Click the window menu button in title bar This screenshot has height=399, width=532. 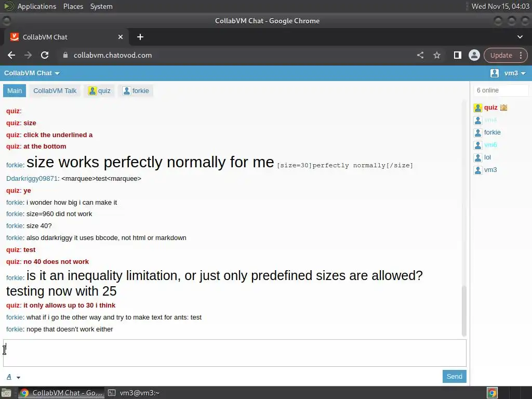click(6, 21)
